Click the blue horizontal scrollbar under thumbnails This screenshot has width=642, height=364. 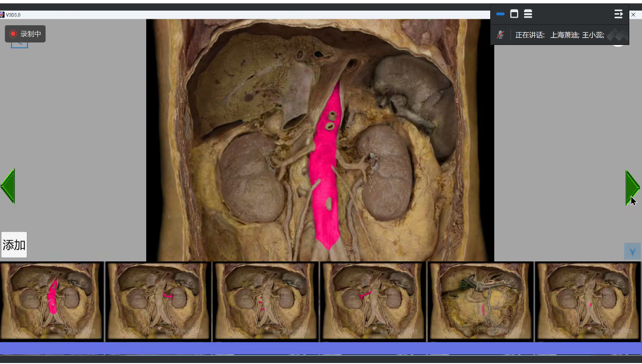tap(321, 348)
